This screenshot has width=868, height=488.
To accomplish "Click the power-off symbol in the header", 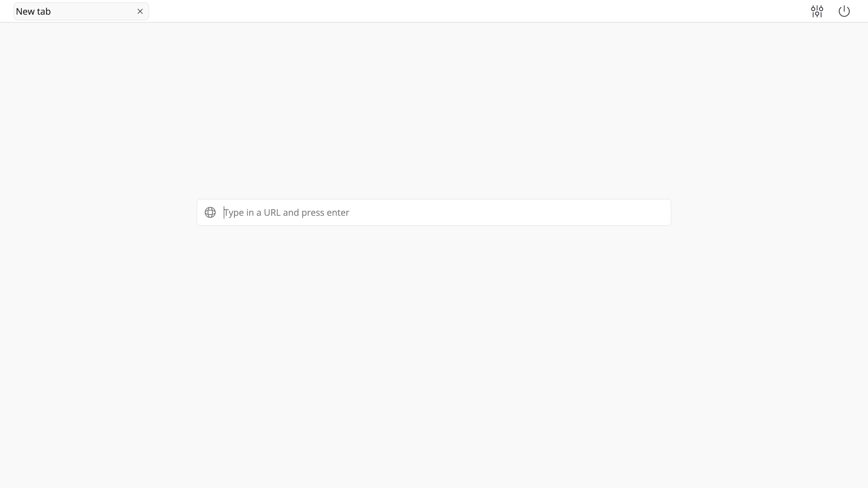I will point(844,11).
